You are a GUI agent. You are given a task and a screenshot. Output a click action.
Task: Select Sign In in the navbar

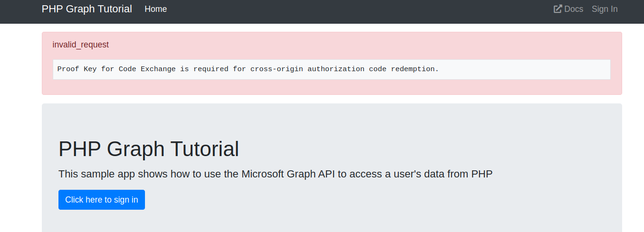pos(605,9)
